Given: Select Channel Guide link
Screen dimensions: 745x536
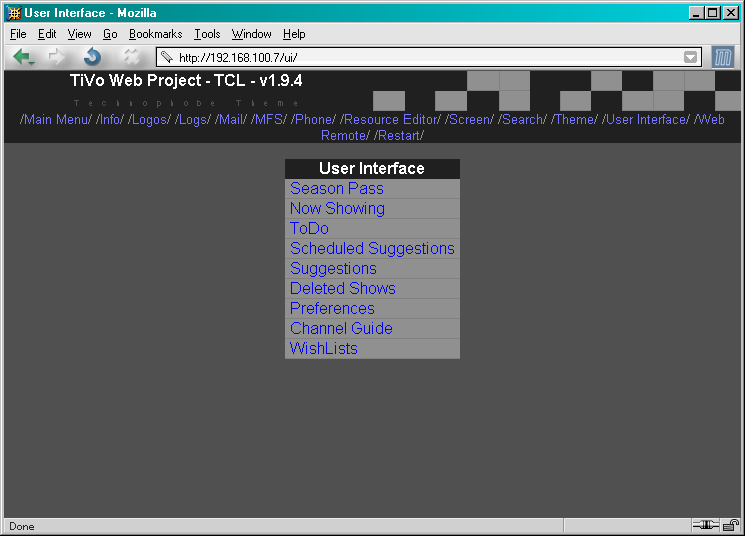Looking at the screenshot, I should coord(341,328).
